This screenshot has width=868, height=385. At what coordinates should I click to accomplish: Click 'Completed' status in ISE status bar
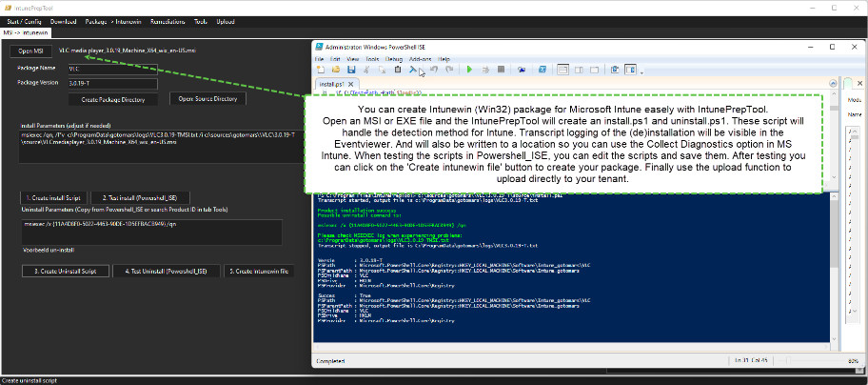click(x=329, y=361)
